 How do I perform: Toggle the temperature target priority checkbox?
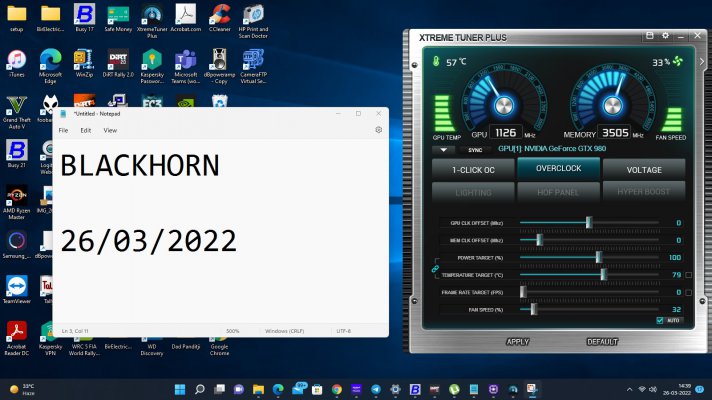tap(688, 275)
